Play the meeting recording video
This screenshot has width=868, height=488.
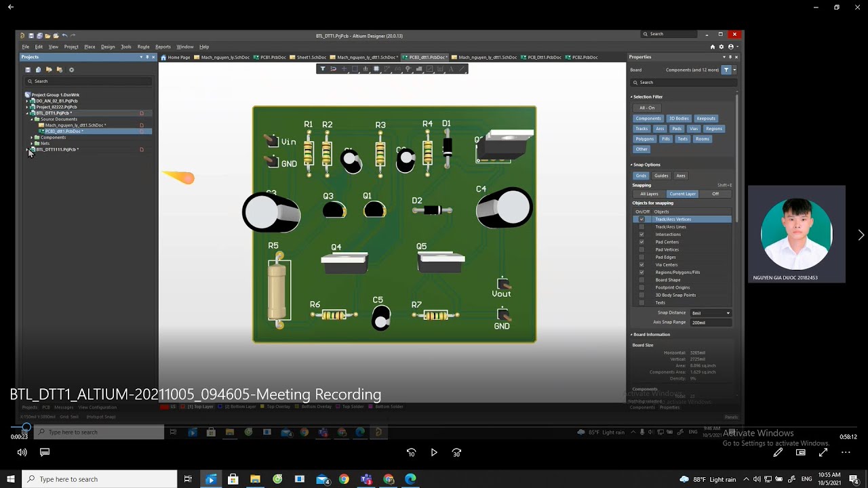point(434,452)
